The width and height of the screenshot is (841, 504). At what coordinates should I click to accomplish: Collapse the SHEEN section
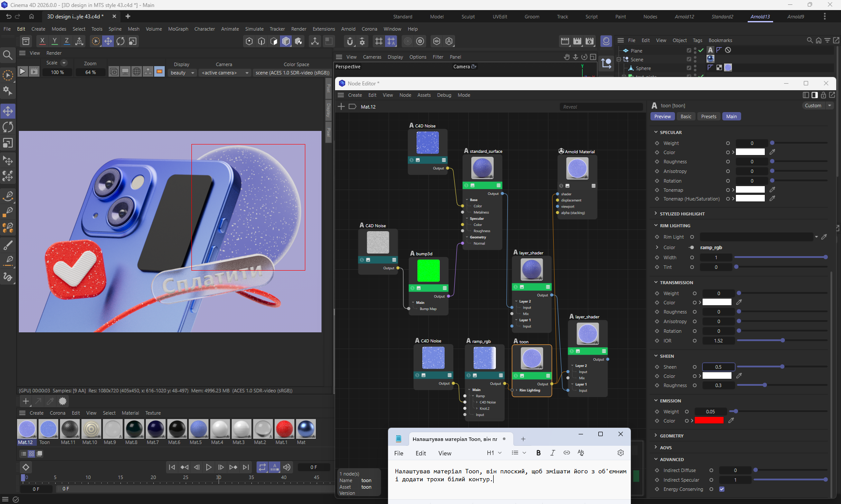click(x=667, y=356)
